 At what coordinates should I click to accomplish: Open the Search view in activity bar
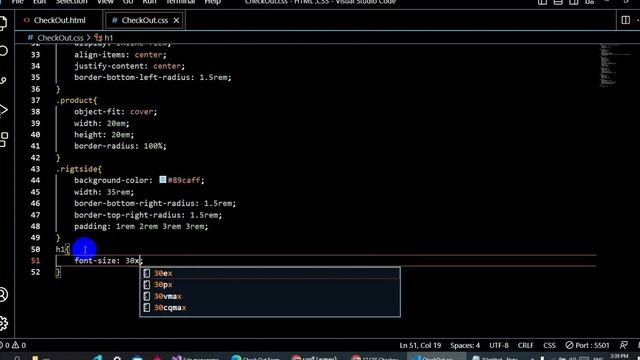3,51
